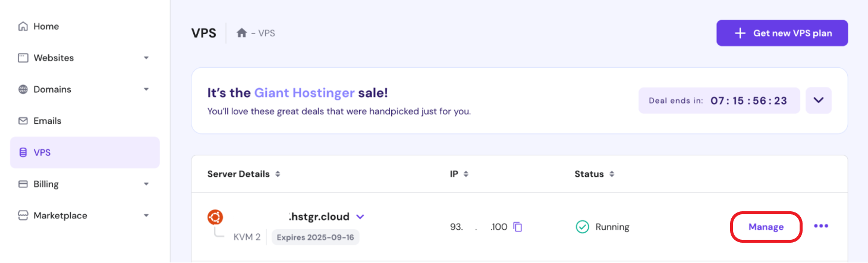The width and height of the screenshot is (868, 263).
Task: Click Get new VPS plan button
Action: click(x=782, y=33)
